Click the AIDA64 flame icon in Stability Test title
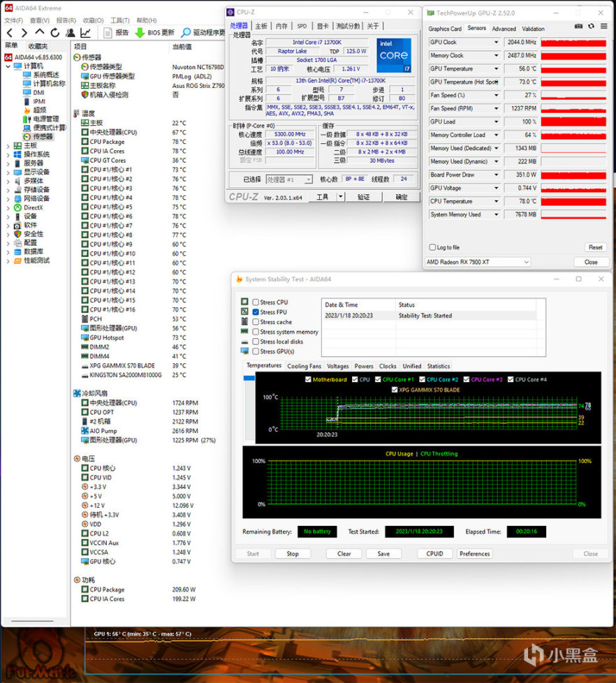This screenshot has width=616, height=683. (239, 279)
